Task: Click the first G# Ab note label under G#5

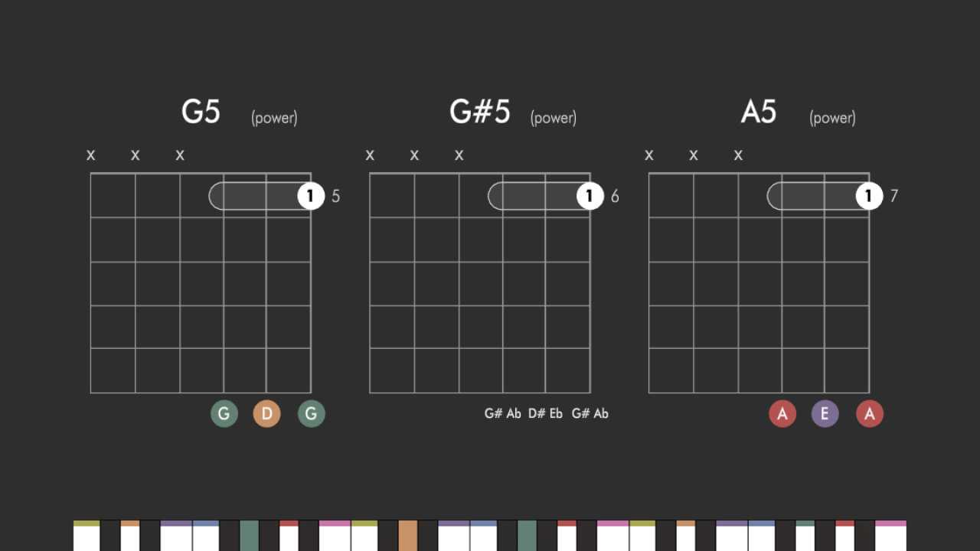Action: pyautogui.click(x=502, y=413)
